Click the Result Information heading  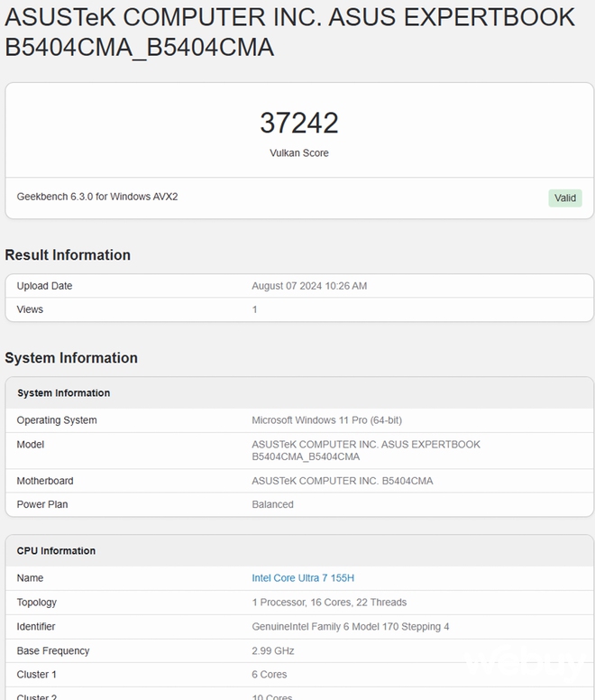pyautogui.click(x=68, y=255)
